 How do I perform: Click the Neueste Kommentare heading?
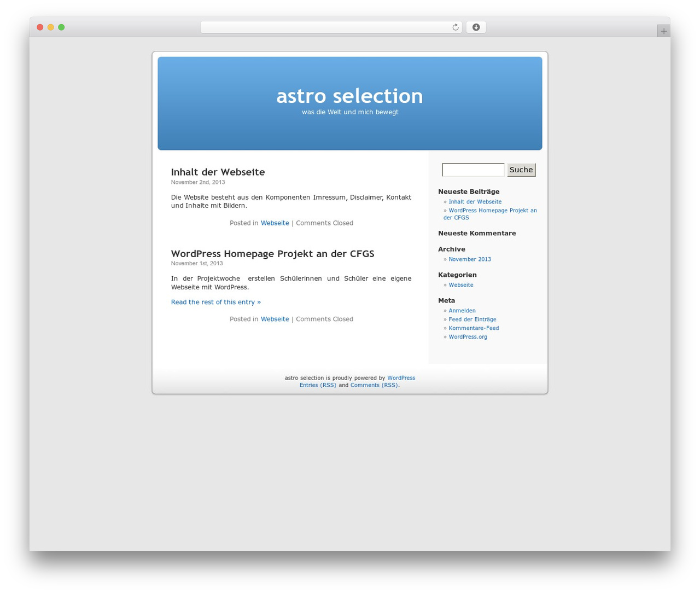pyautogui.click(x=477, y=233)
